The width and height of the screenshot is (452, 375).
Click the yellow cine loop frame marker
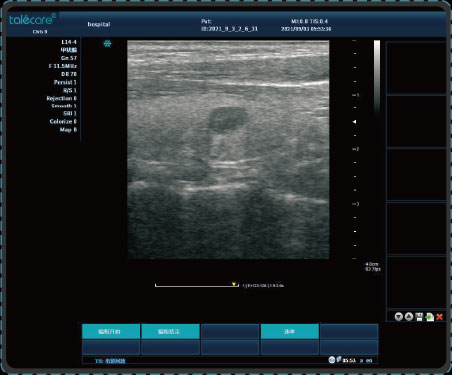point(234,284)
